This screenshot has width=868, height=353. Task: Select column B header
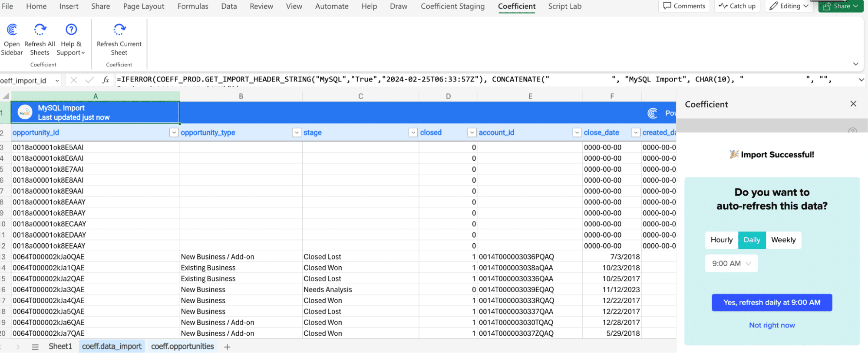point(241,96)
